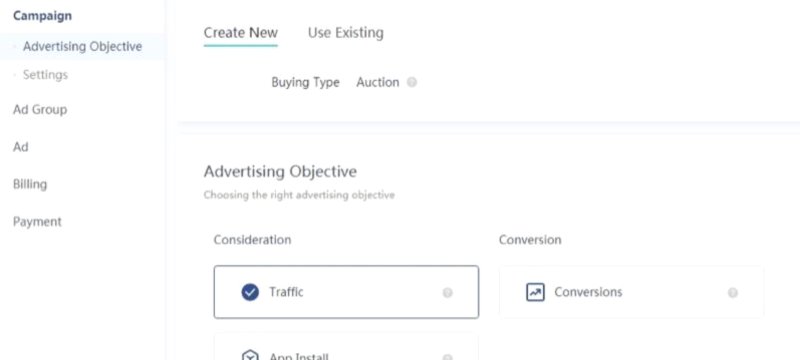
Task: Click the help icon next to Auction
Action: tap(412, 82)
